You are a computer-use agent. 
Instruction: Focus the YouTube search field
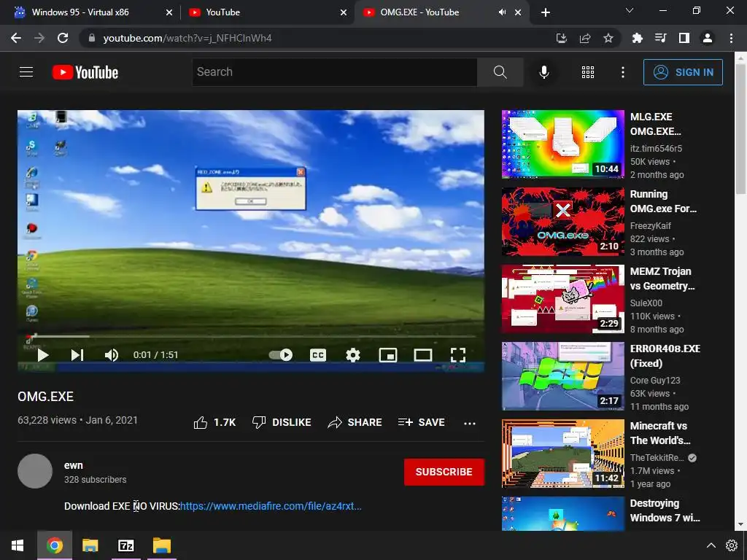(334, 72)
